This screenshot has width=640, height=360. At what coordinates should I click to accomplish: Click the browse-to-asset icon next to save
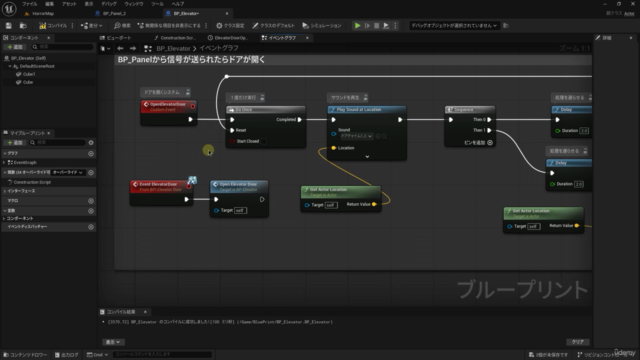click(23, 26)
